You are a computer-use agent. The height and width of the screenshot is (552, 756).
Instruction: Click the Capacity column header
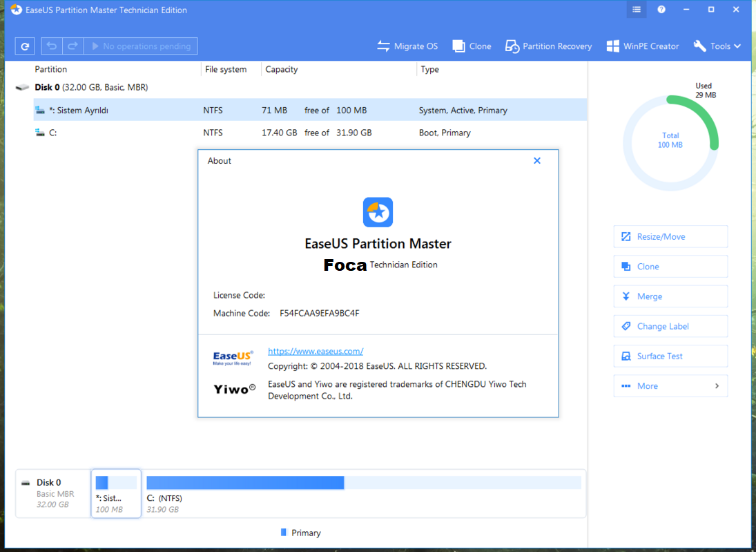(x=282, y=70)
